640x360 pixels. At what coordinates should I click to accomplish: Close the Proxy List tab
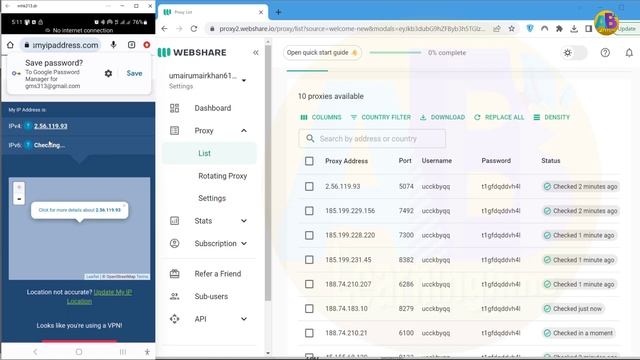coord(261,12)
